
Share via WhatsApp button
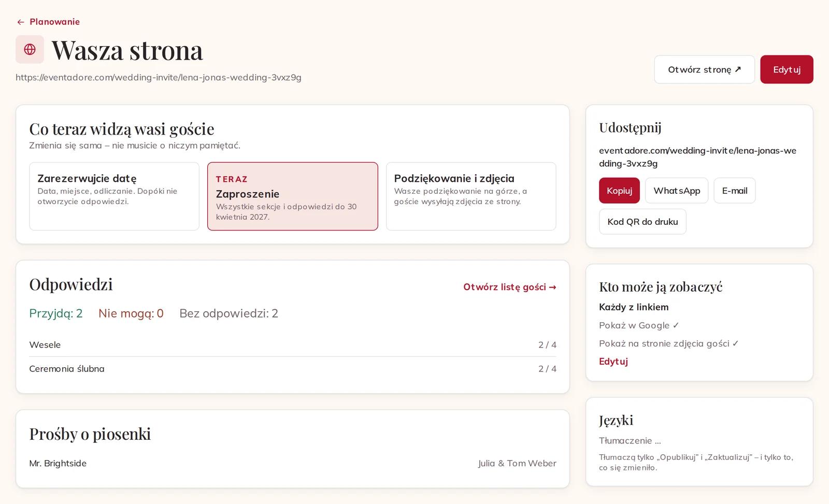[x=677, y=191]
